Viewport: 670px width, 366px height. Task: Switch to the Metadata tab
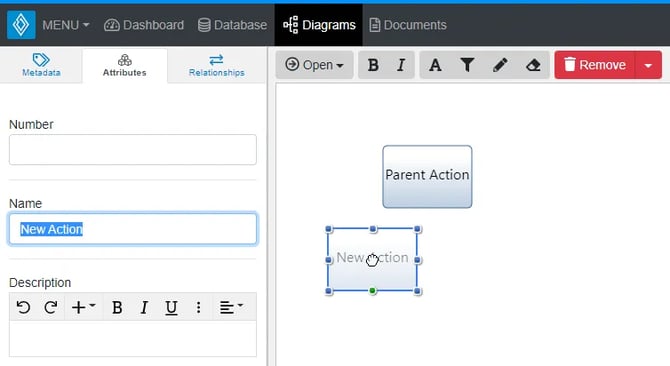[x=41, y=65]
